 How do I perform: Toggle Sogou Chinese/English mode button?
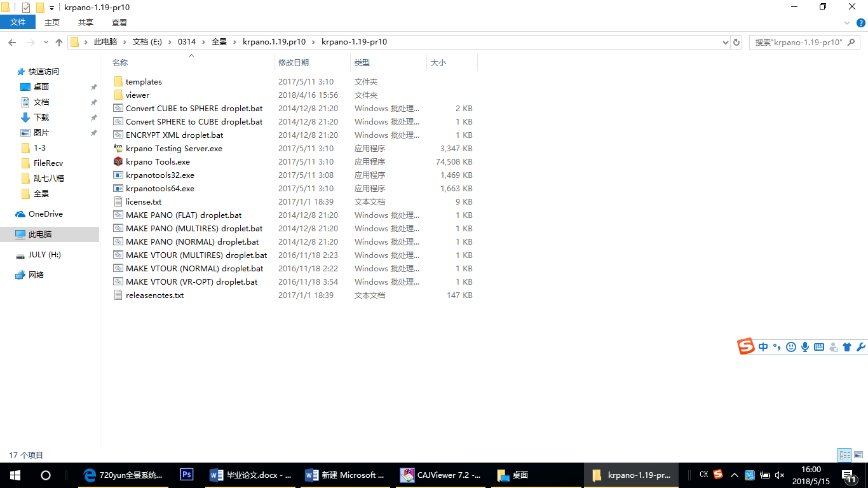click(x=763, y=347)
